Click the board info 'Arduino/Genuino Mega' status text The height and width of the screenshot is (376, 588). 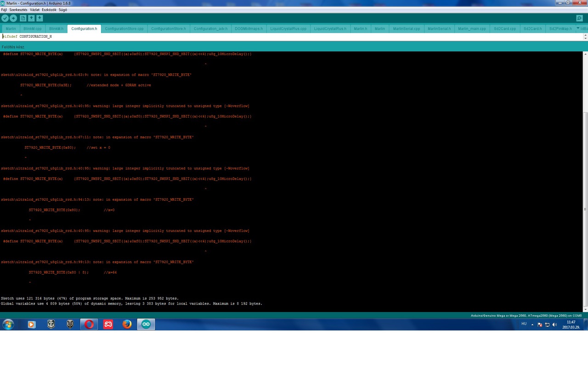tap(526, 315)
